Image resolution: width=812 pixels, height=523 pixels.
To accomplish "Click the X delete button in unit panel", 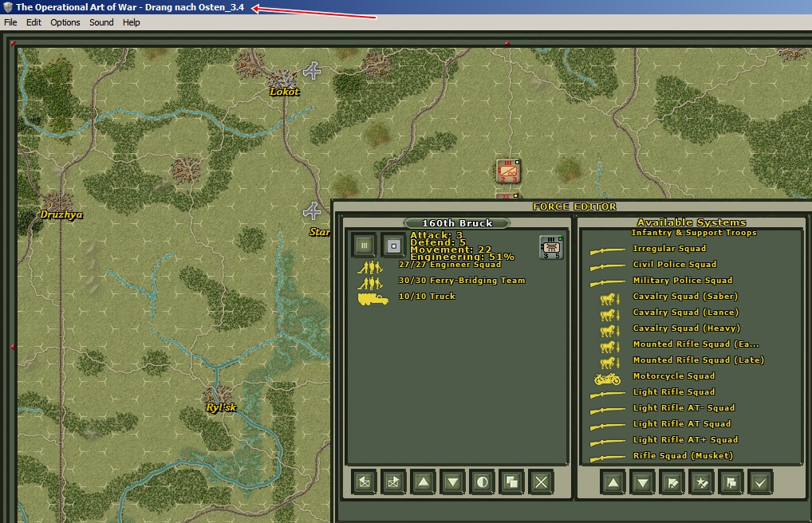I will 541,482.
